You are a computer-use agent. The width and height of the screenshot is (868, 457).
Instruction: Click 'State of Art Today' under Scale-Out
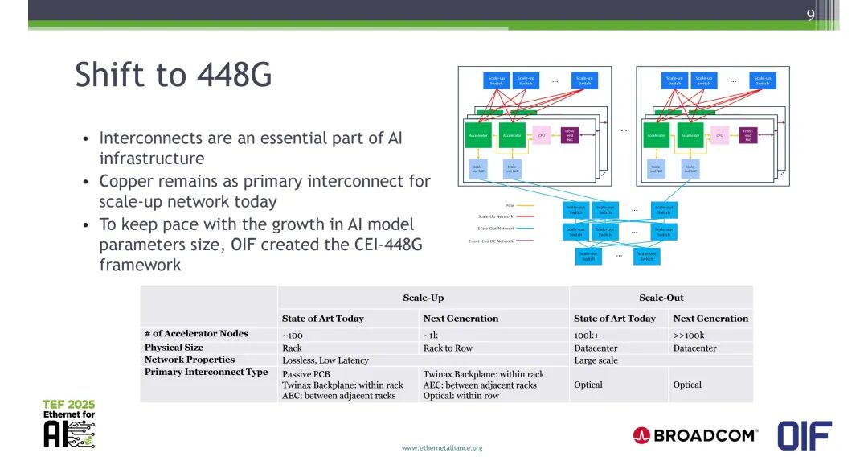pos(615,319)
